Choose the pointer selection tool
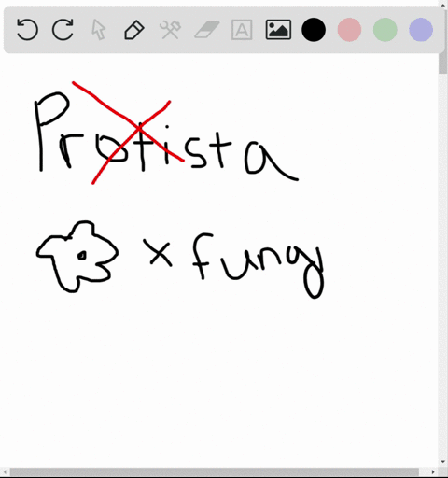Image resolution: width=448 pixels, height=478 pixels. point(99,30)
